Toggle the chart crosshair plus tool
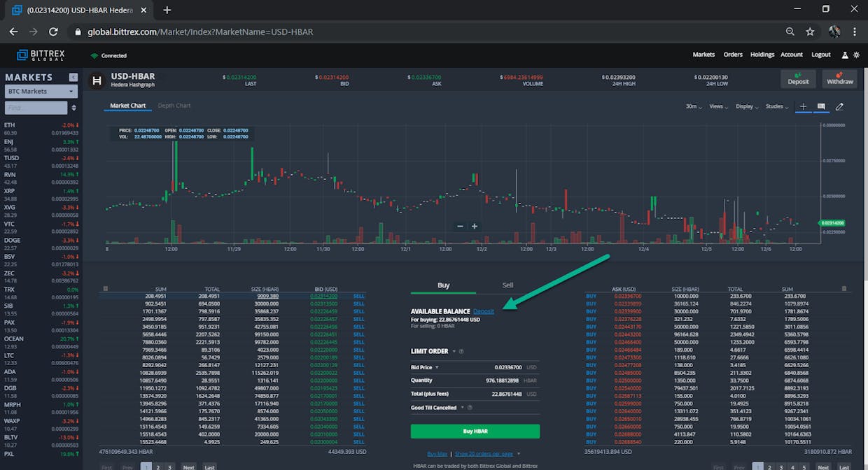Image resolution: width=868 pixels, height=470 pixels. tap(804, 106)
